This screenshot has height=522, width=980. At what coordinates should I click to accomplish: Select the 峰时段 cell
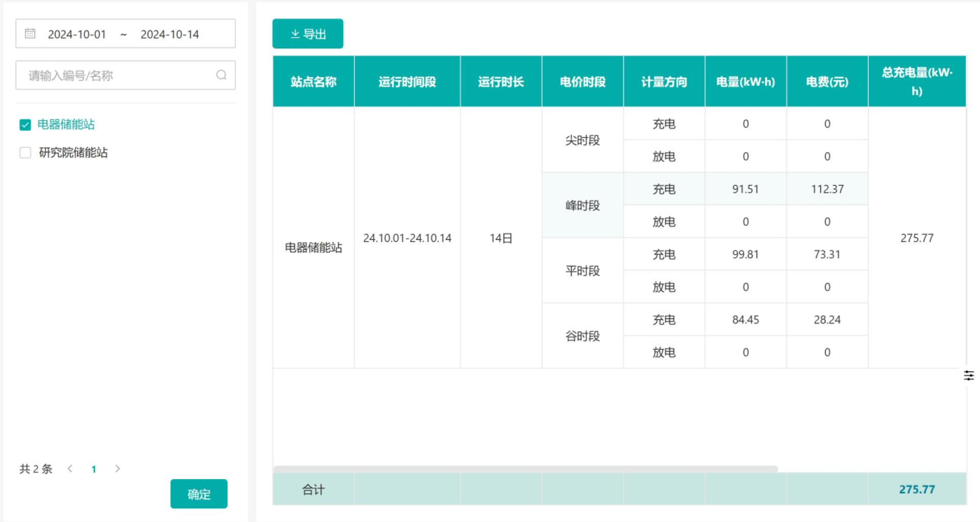coord(582,205)
